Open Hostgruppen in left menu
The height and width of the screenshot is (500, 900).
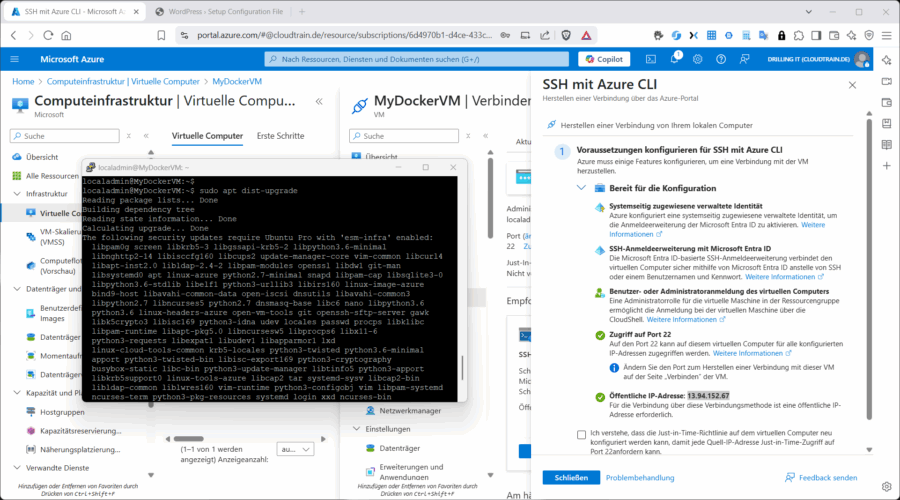62,412
